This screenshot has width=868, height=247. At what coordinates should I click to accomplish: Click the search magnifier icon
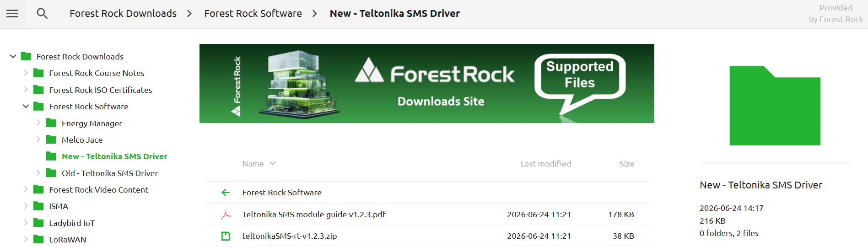(42, 14)
